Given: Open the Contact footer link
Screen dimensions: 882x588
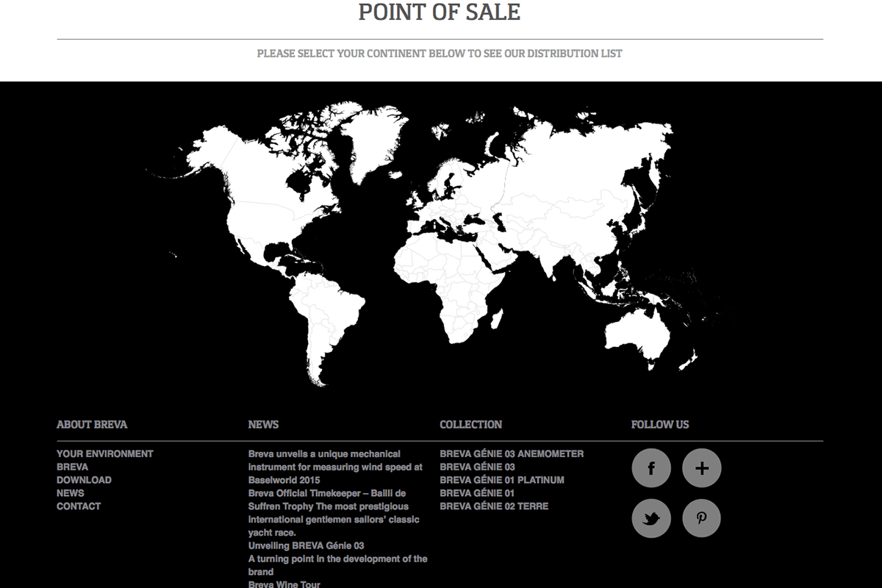Looking at the screenshot, I should coord(79,506).
